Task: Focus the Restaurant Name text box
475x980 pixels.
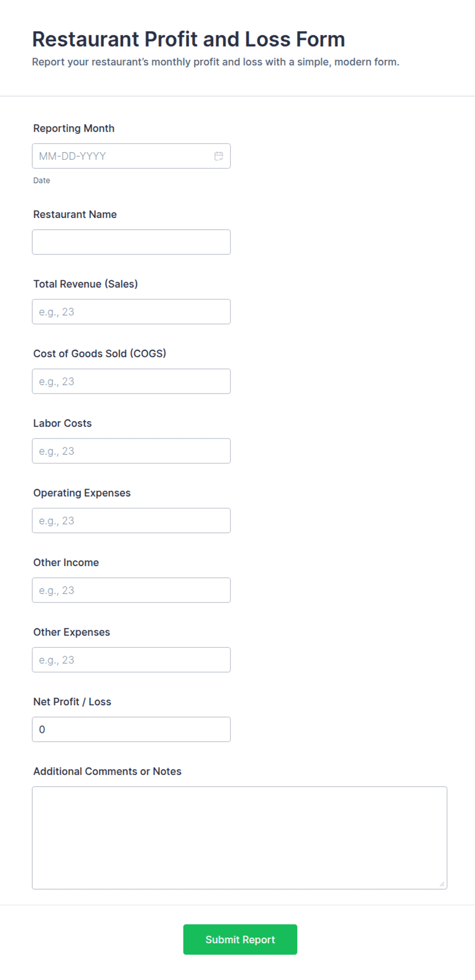Action: pyautogui.click(x=131, y=242)
